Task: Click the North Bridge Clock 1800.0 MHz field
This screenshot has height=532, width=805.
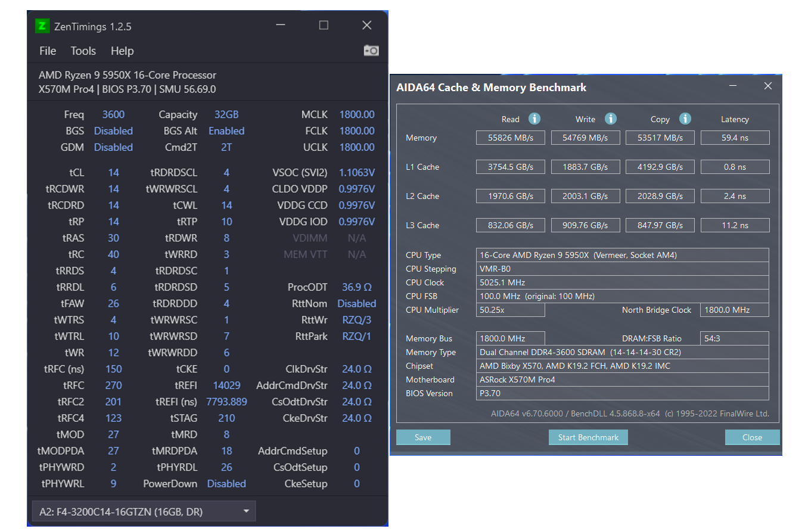Action: 735,310
